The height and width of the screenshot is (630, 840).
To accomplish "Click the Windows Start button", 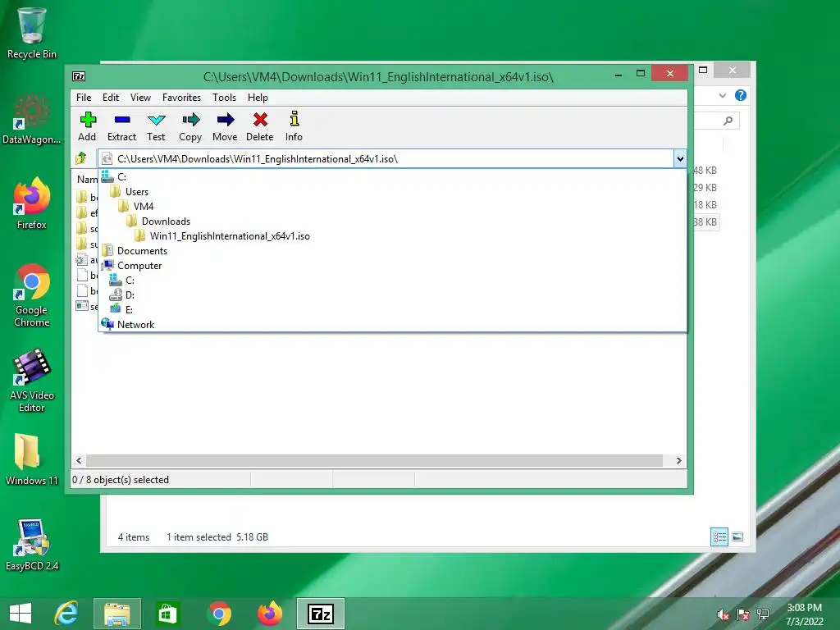I will click(x=21, y=614).
